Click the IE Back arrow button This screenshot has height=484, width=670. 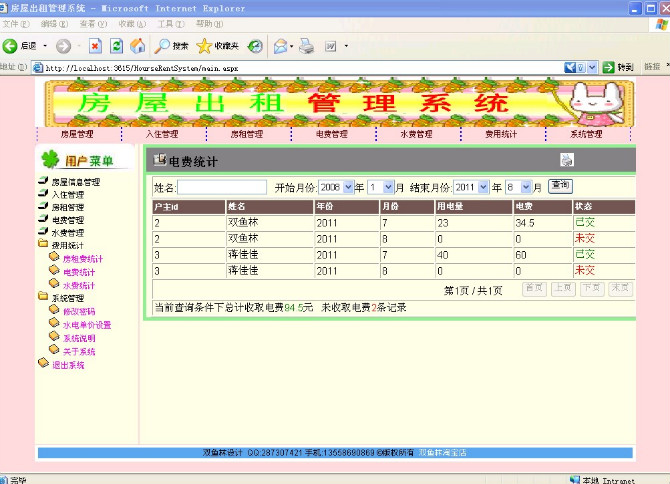(10, 46)
